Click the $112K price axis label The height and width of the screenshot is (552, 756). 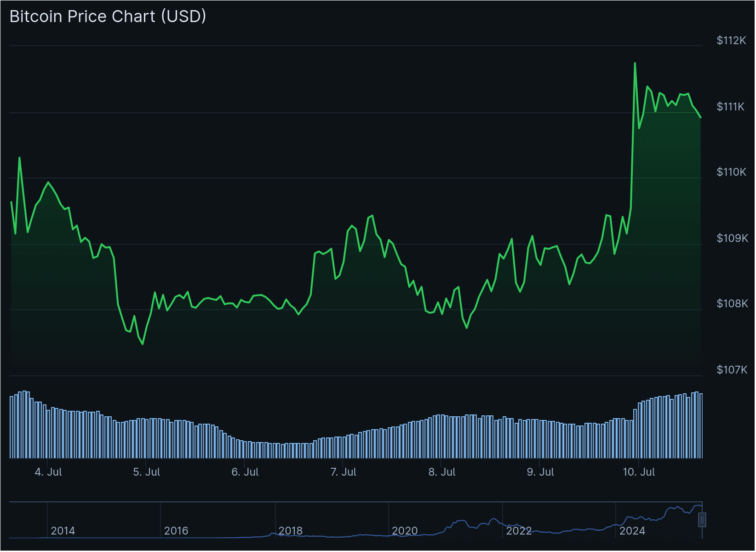[x=731, y=40]
